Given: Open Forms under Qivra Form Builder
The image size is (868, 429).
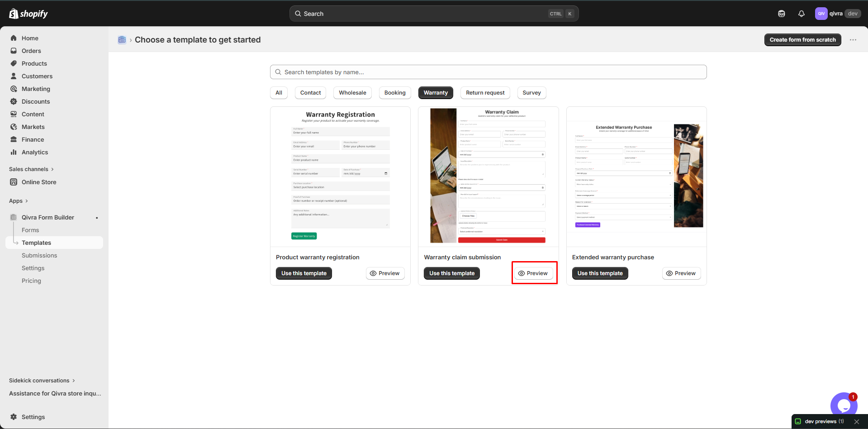Looking at the screenshot, I should (x=30, y=230).
